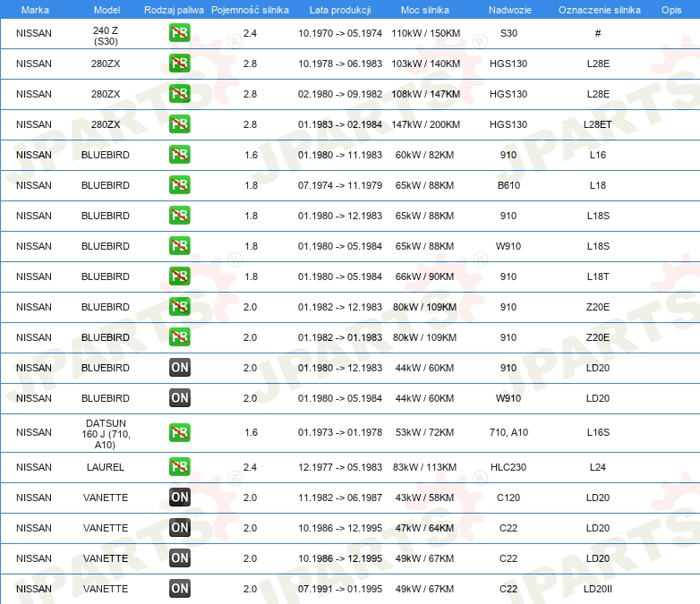Select the '66kW / 90KM' power cell
This screenshot has height=604, width=700.
tap(424, 276)
